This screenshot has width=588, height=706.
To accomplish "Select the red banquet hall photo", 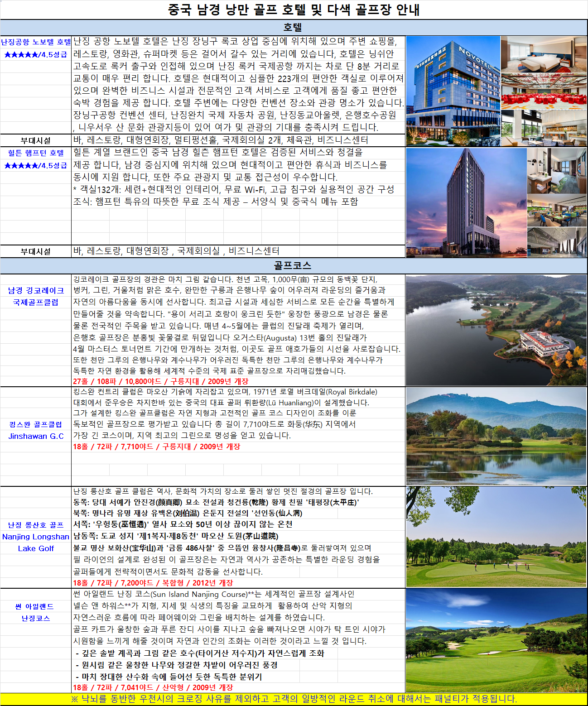I will click(544, 91).
